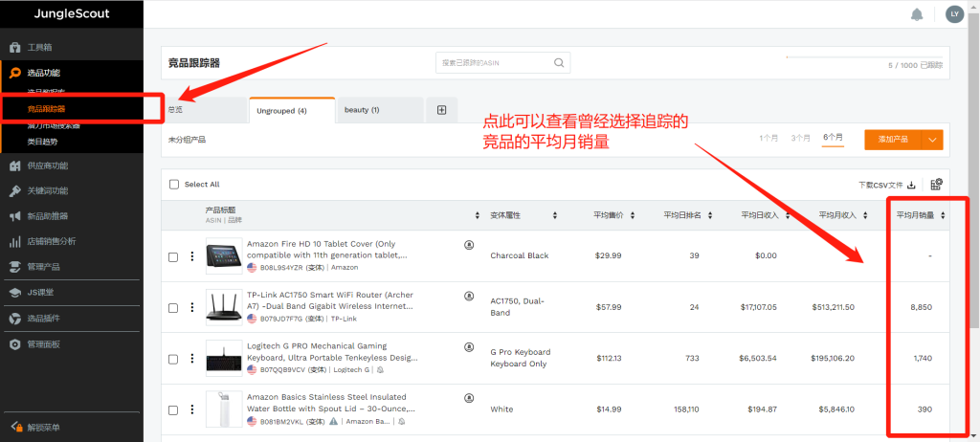Tick checkbox for TP-Link AC1750 row
980x442 pixels.
(x=173, y=308)
